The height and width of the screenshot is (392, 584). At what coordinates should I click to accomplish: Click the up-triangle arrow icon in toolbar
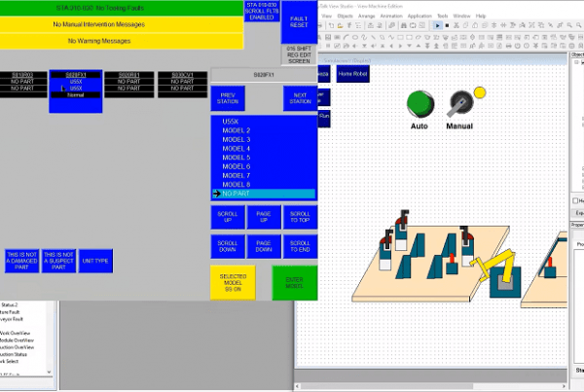[419, 46]
